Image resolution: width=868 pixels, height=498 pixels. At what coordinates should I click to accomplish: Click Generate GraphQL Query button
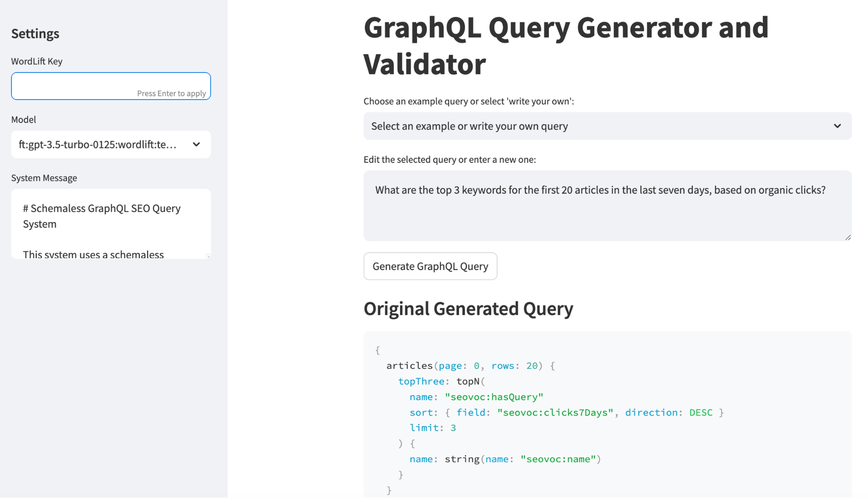pyautogui.click(x=430, y=266)
